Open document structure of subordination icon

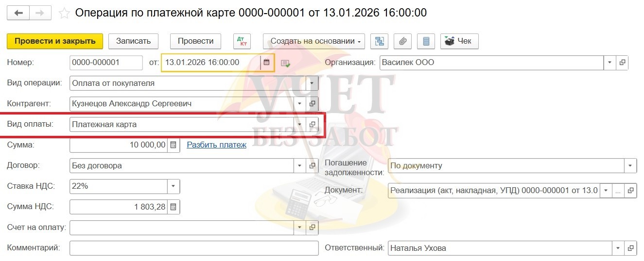pos(379,41)
